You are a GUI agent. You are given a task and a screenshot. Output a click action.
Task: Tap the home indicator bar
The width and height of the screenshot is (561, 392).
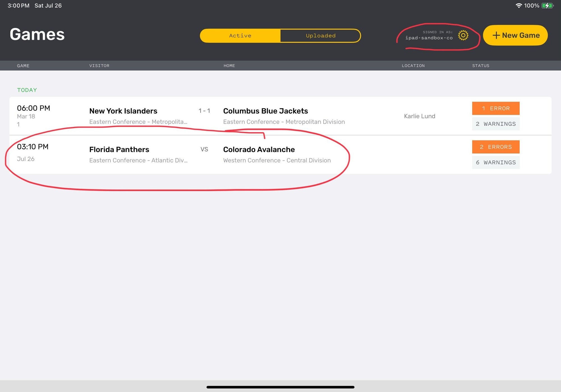click(x=280, y=387)
